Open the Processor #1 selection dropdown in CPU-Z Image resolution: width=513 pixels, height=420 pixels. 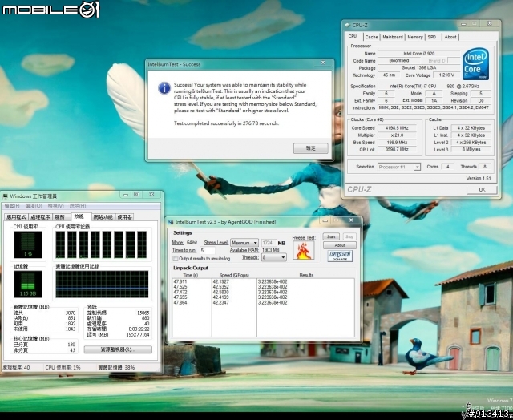pos(399,167)
